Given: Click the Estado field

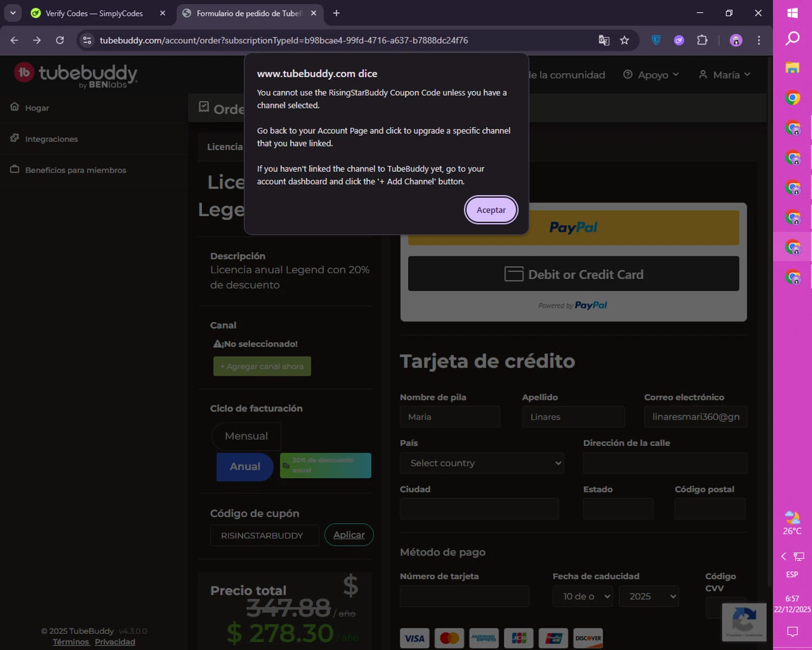Looking at the screenshot, I should coord(618,509).
